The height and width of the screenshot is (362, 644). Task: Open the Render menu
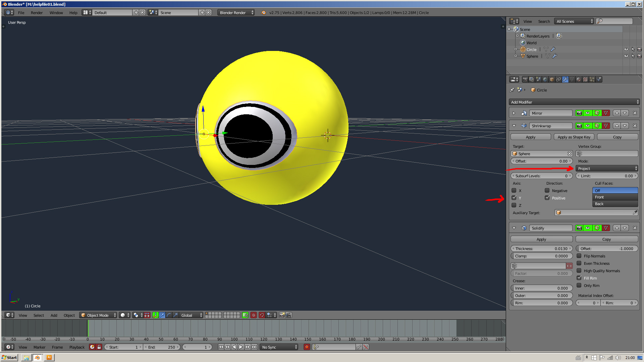pyautogui.click(x=37, y=12)
